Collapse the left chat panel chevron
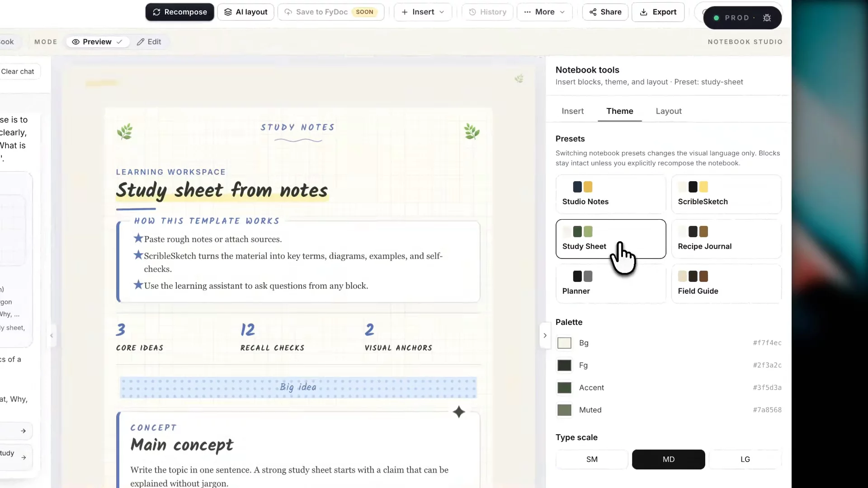868x488 pixels. (x=52, y=335)
